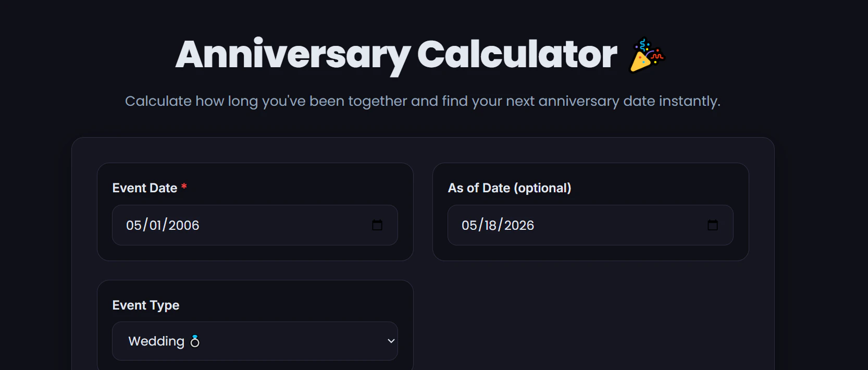Click the party popper emoji beside title

(x=647, y=55)
